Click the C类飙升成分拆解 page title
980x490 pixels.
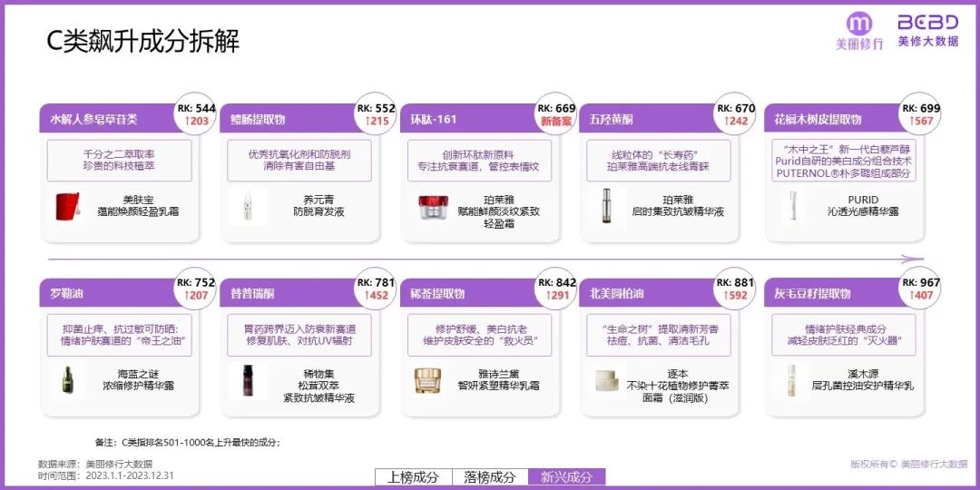click(143, 42)
